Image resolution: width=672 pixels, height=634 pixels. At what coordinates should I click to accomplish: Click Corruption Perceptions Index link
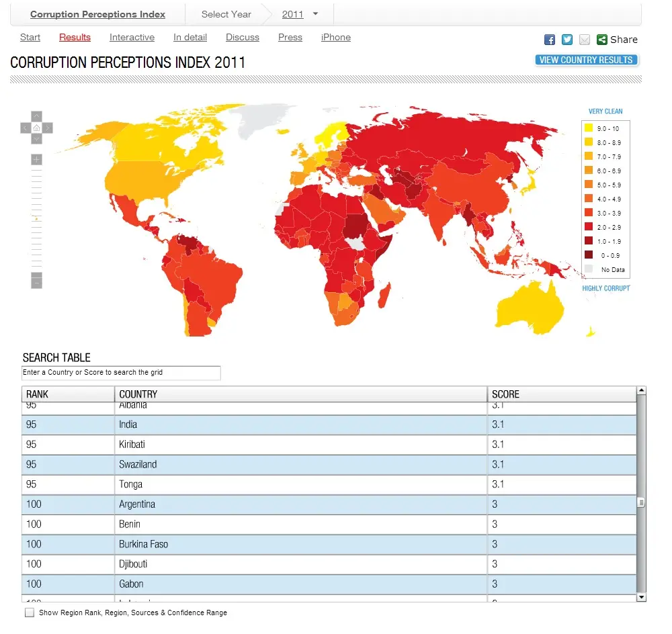coord(97,14)
